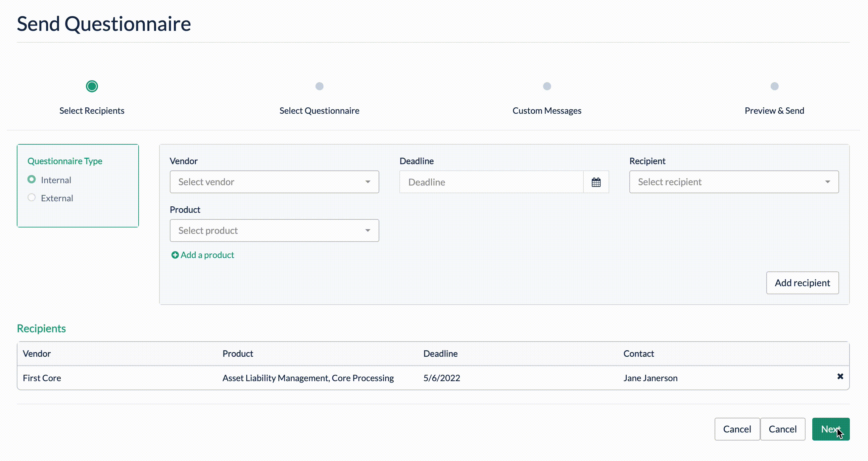This screenshot has width=868, height=461.
Task: Go to the Custom Messages step
Action: [546, 110]
